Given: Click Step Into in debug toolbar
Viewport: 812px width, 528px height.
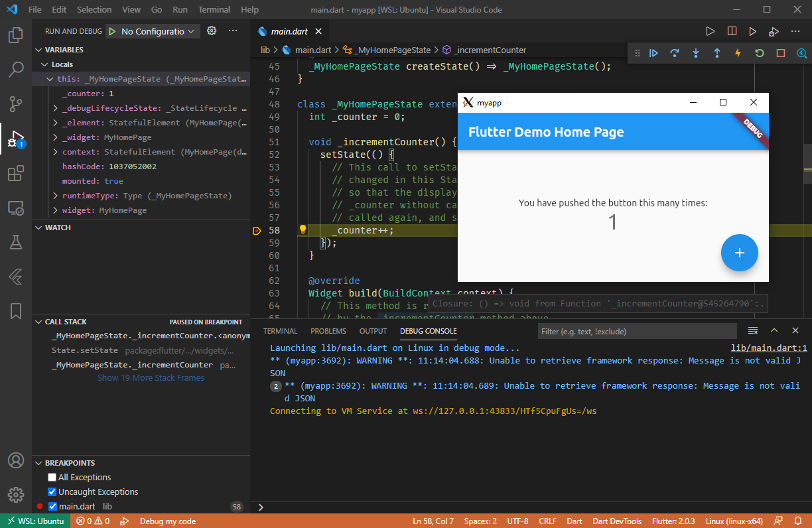Looking at the screenshot, I should pos(696,53).
